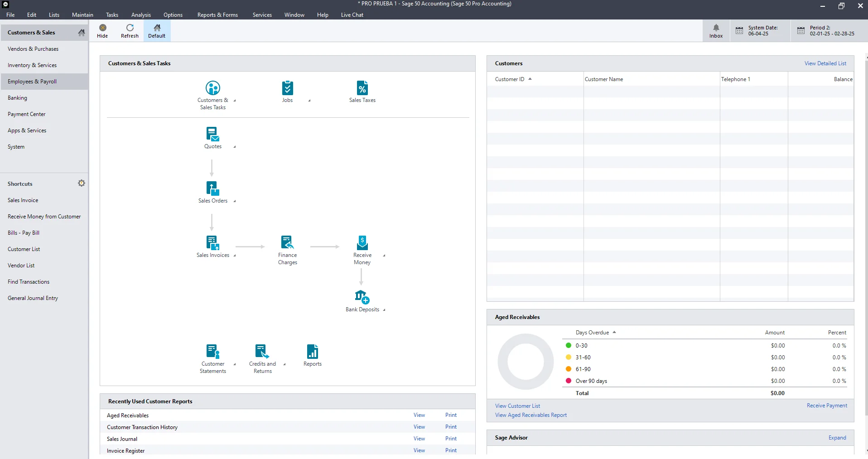The height and width of the screenshot is (459, 868).
Task: Open the Finance Charges icon
Action: pyautogui.click(x=287, y=243)
